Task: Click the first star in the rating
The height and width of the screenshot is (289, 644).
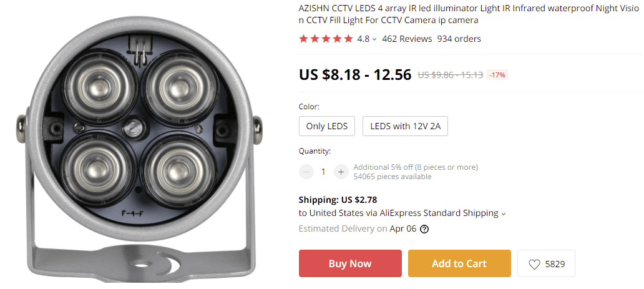Action: tap(304, 39)
